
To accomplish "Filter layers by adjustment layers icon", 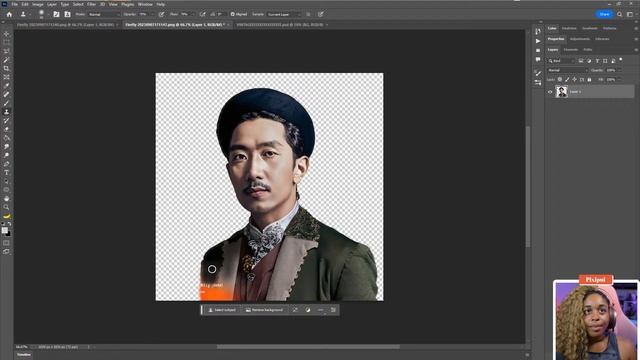I will click(x=589, y=61).
